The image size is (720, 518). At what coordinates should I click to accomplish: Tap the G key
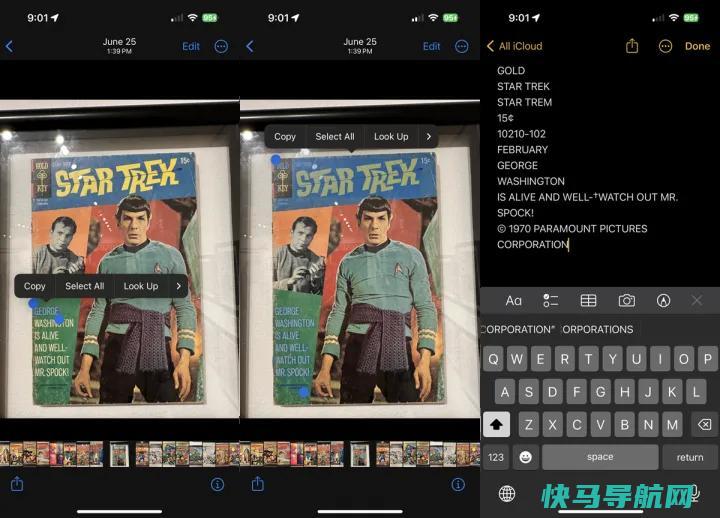pyautogui.click(x=601, y=392)
